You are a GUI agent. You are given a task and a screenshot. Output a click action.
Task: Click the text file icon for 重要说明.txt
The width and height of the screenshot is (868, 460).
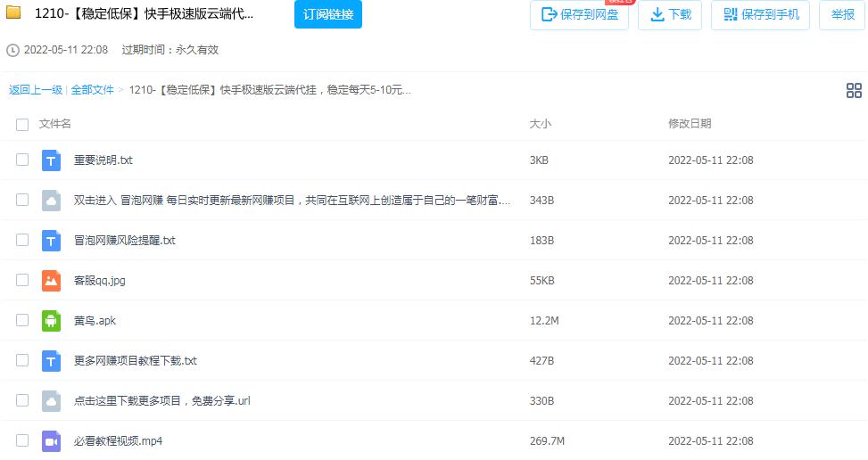click(x=52, y=160)
